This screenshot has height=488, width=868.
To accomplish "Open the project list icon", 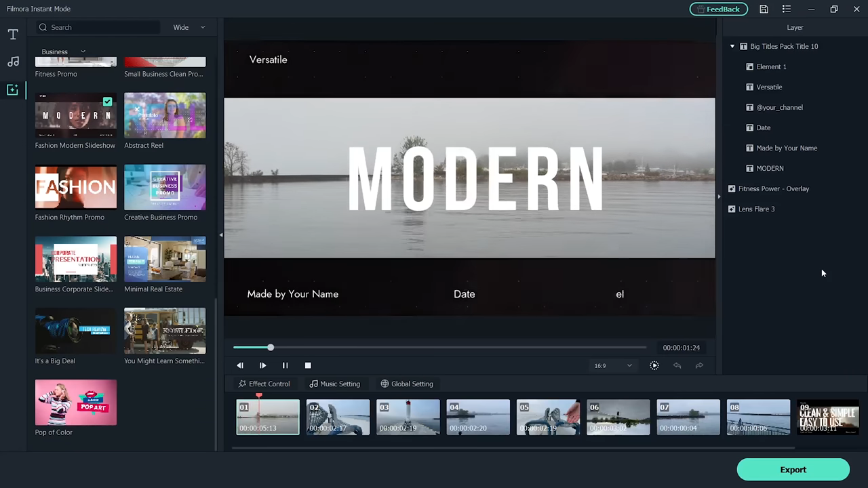I will click(786, 9).
